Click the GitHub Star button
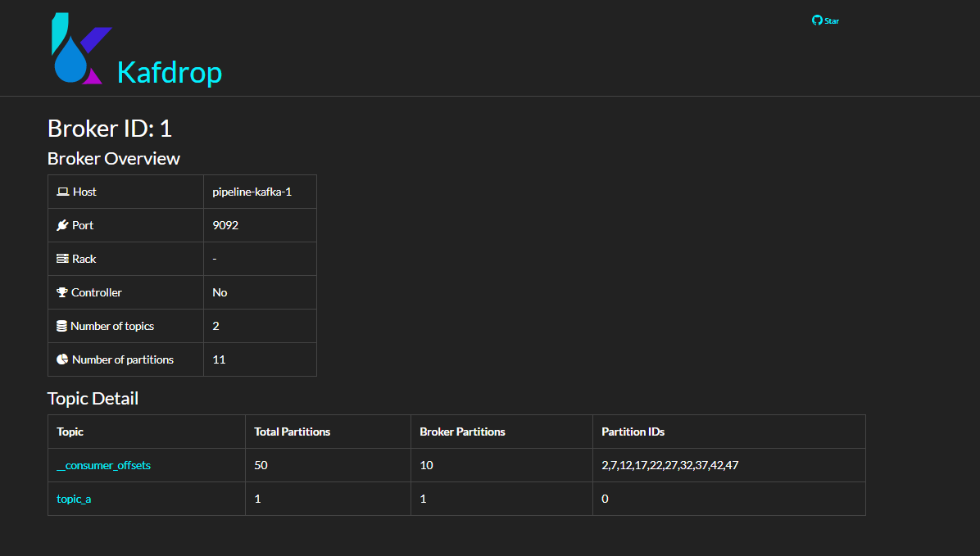The height and width of the screenshot is (556, 980). tap(825, 20)
